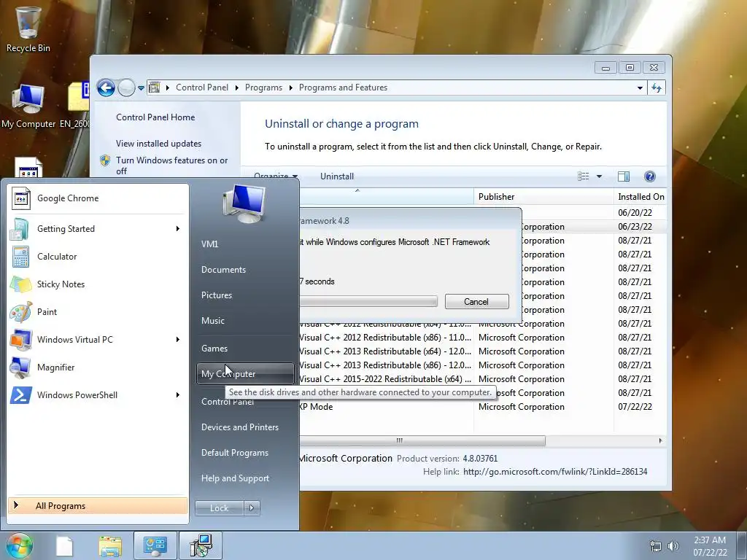This screenshot has height=560, width=747.
Task: Open My Computer desktop icon
Action: [28, 106]
